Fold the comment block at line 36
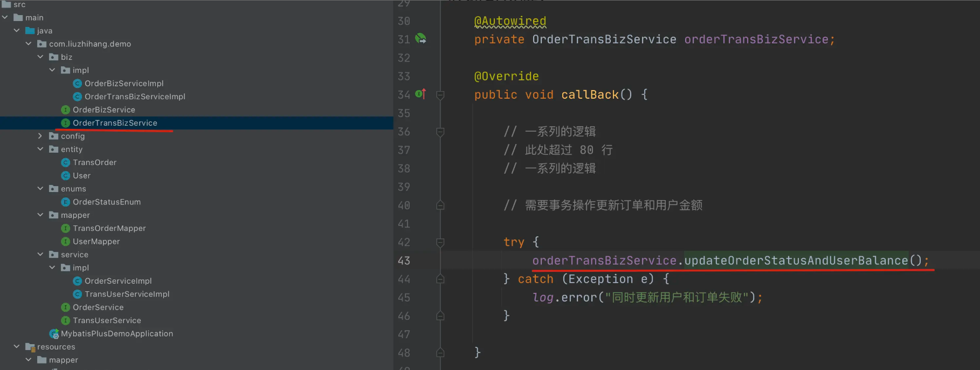This screenshot has width=980, height=370. (x=440, y=132)
